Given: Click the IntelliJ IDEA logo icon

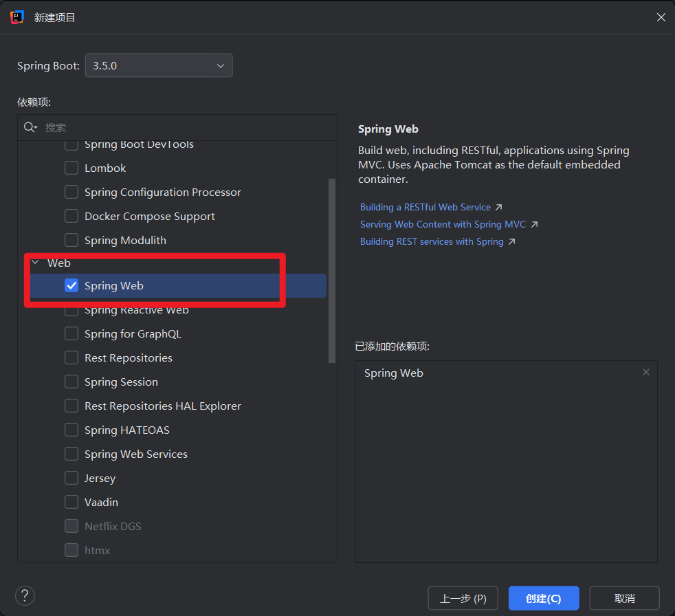Looking at the screenshot, I should (17, 17).
